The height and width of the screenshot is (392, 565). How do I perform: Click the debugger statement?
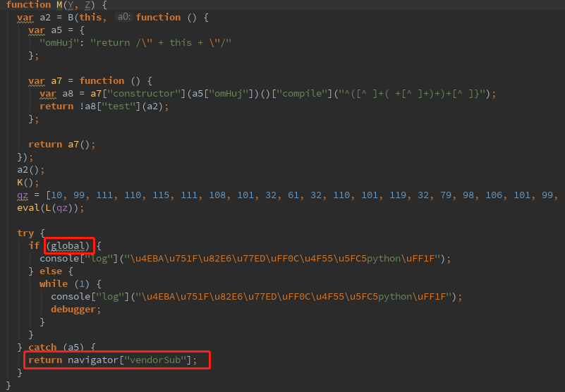[75, 309]
